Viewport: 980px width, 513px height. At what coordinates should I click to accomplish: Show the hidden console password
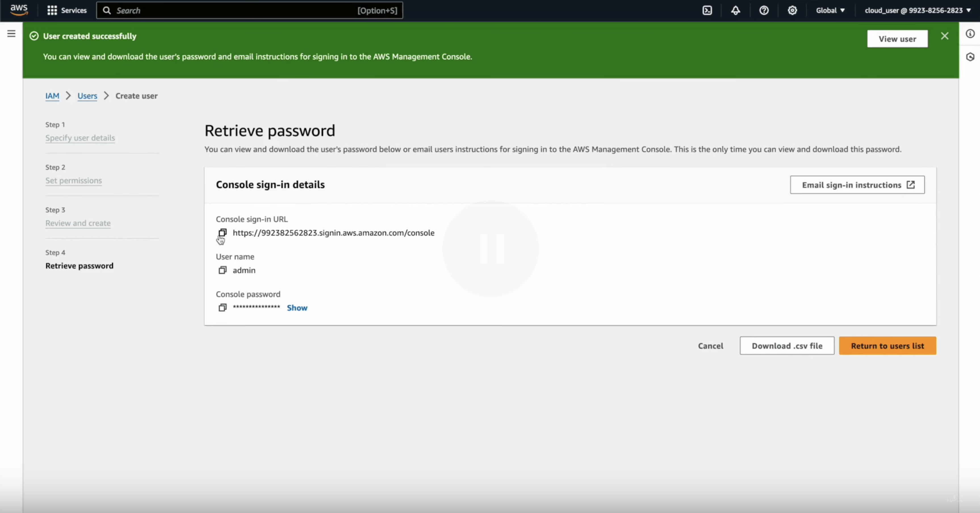pyautogui.click(x=297, y=308)
